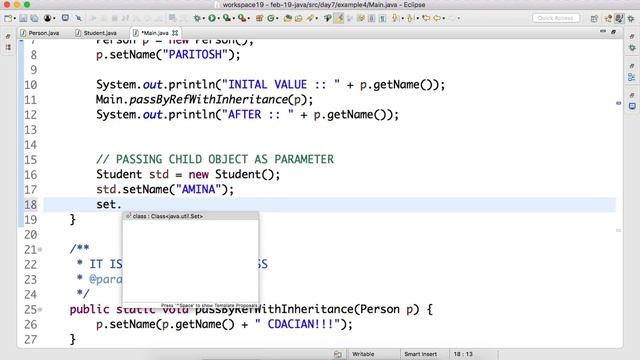Click the round black-and-white toolbar icon
The image size is (640, 360).
pyautogui.click(x=47, y=18)
